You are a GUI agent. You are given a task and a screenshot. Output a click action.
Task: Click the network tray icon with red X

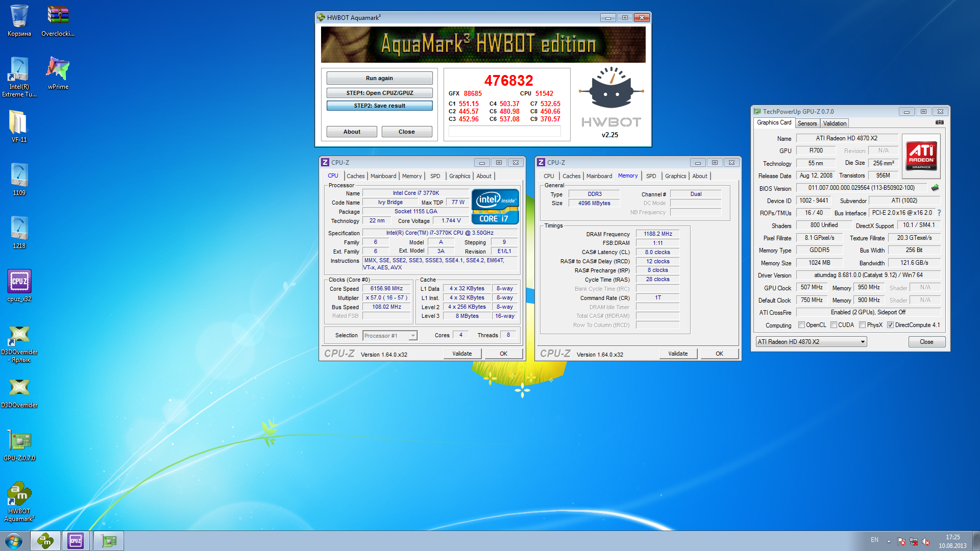tap(914, 541)
